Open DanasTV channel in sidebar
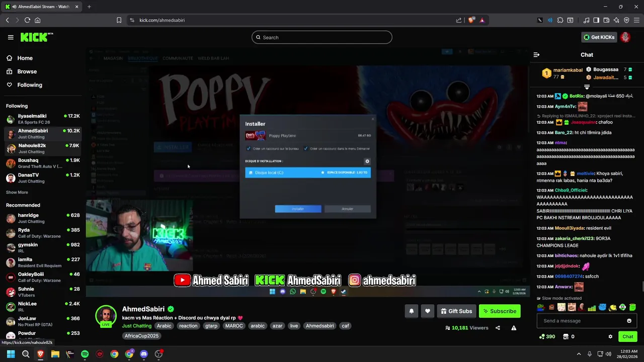The image size is (644, 362). click(43, 178)
